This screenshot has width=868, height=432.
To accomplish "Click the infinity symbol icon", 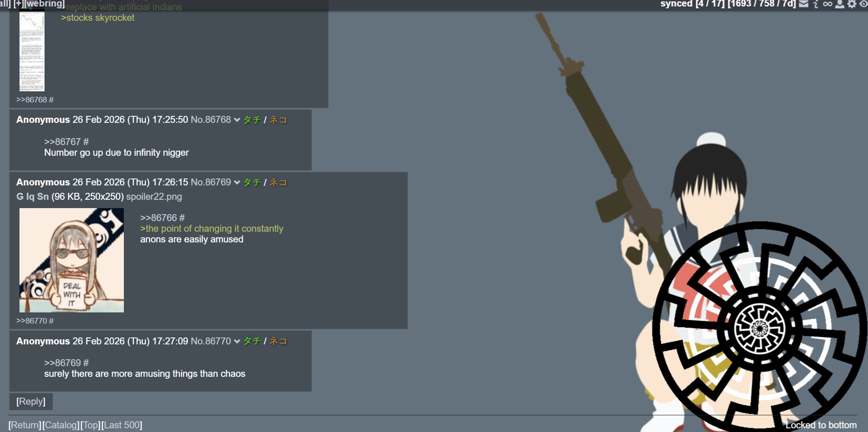I will tap(828, 4).
